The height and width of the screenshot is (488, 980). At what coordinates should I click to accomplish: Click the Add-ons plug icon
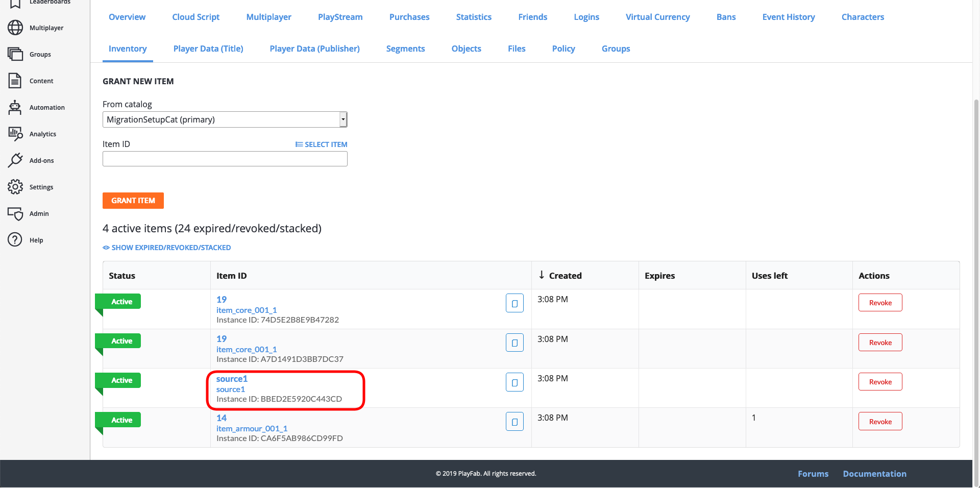(15, 160)
